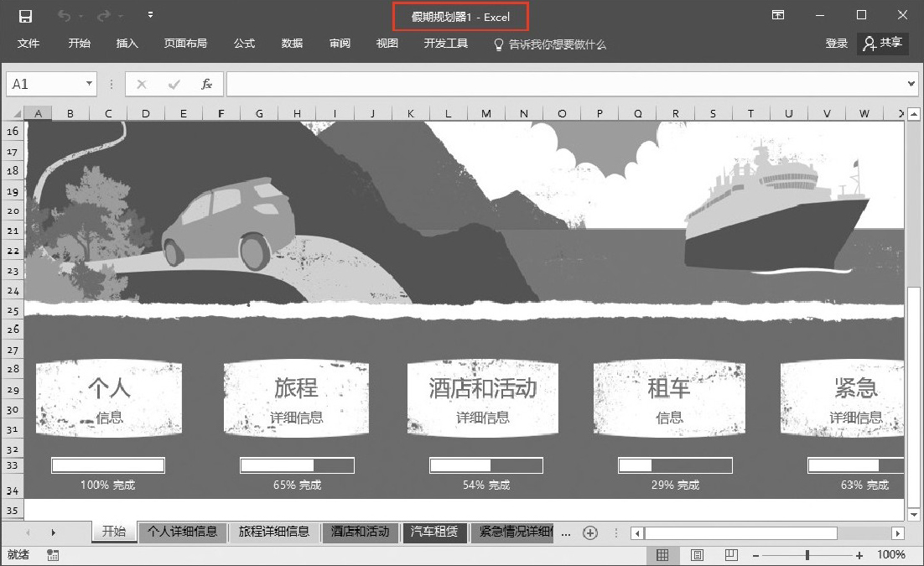Open the 插入 ribbon tab
The width and height of the screenshot is (924, 566).
coord(127,44)
